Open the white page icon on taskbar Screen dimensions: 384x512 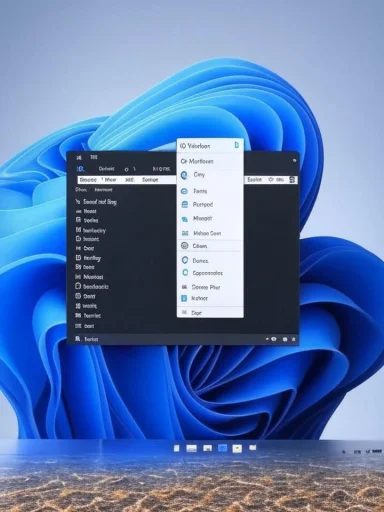pyautogui.click(x=177, y=448)
